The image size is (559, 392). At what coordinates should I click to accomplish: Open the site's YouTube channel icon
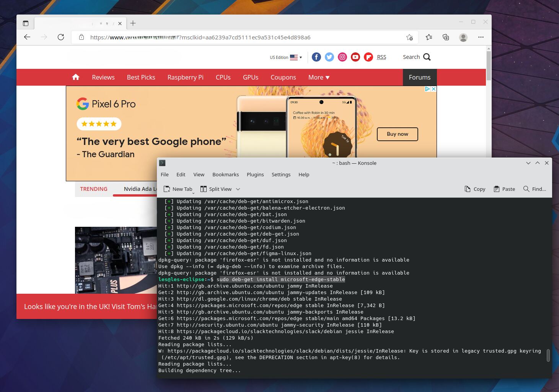pyautogui.click(x=355, y=57)
